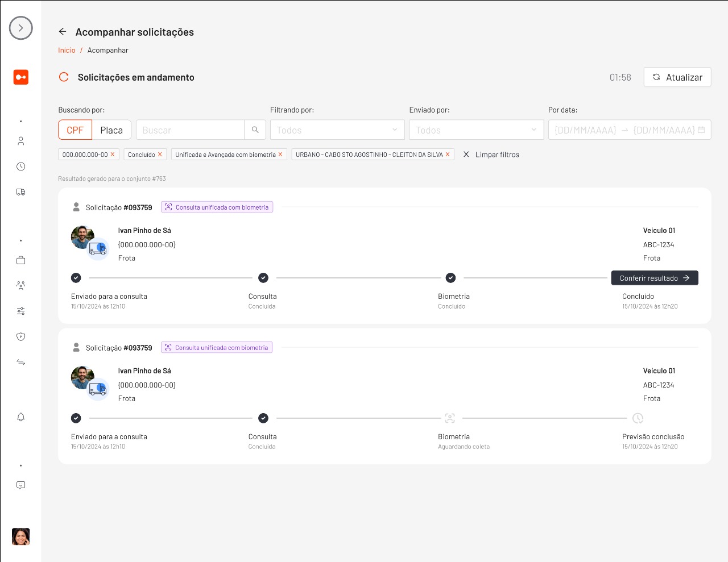Image resolution: width=728 pixels, height=562 pixels.
Task: Click the search magnifier icon
Action: 255,130
